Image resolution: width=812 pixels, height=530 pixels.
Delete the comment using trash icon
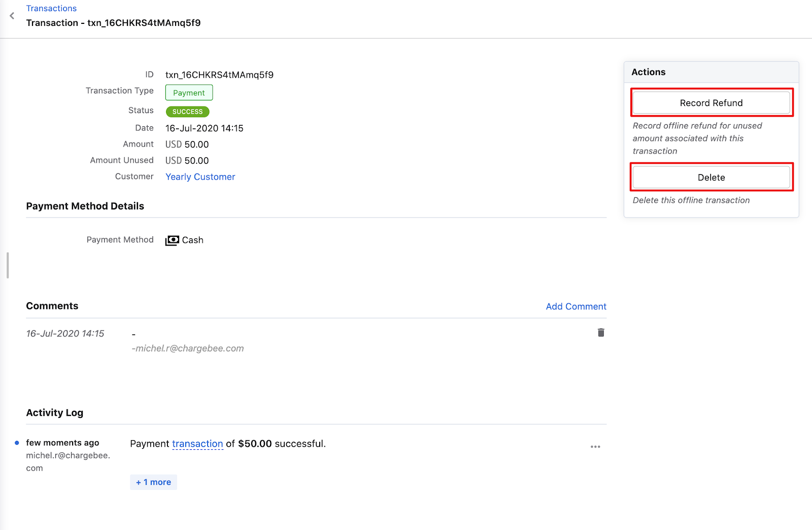(x=601, y=333)
